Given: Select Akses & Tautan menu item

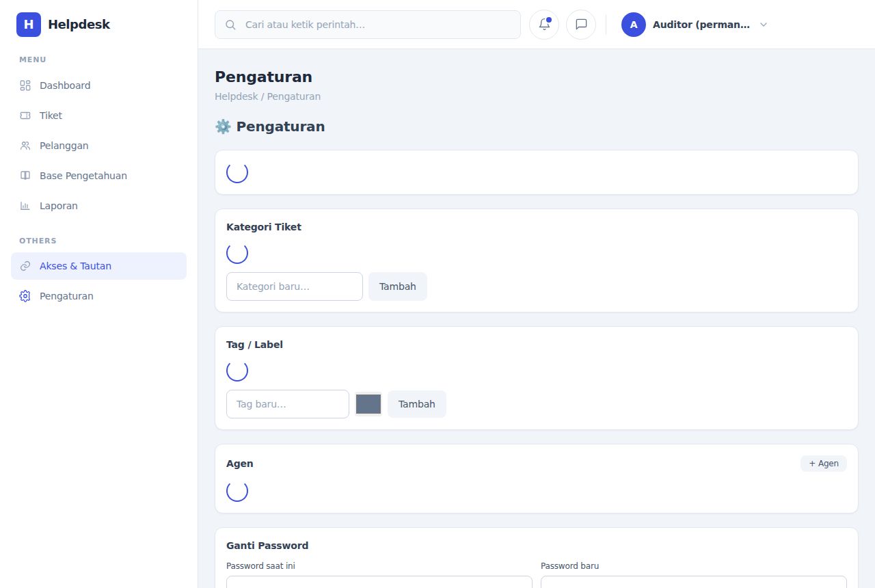Looking at the screenshot, I should point(98,266).
